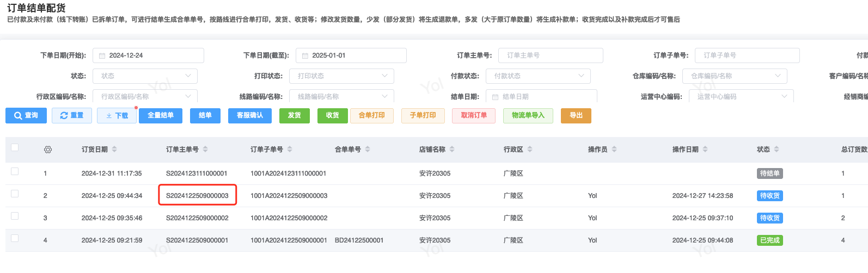868x273 pixels.
Task: Open the 状态 filter dropdown
Action: 145,76
